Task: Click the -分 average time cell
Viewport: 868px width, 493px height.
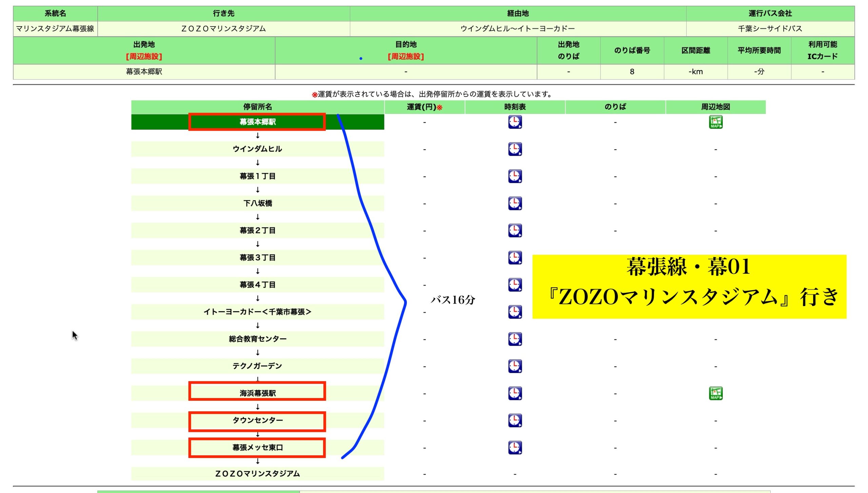Action: click(x=759, y=72)
